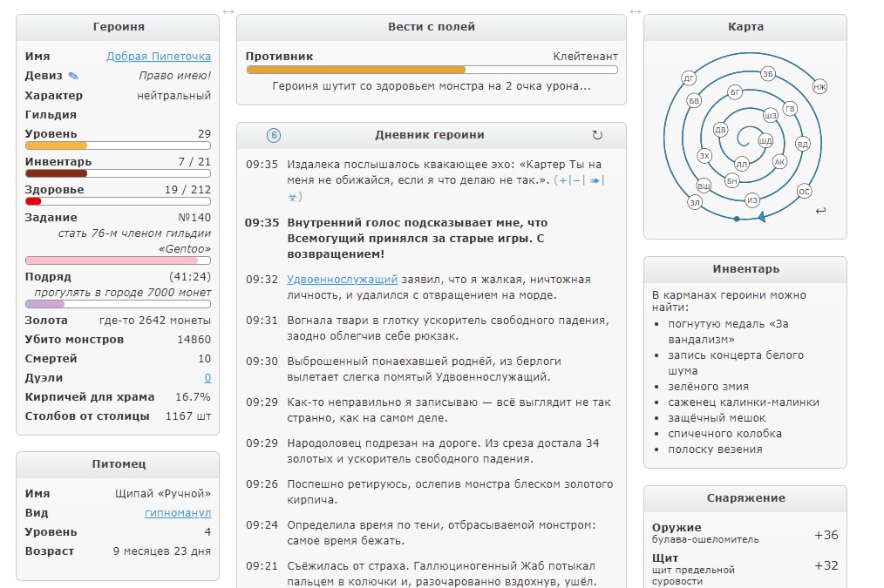Select the ЗЛ town on the map
884x588 pixels.
click(695, 202)
